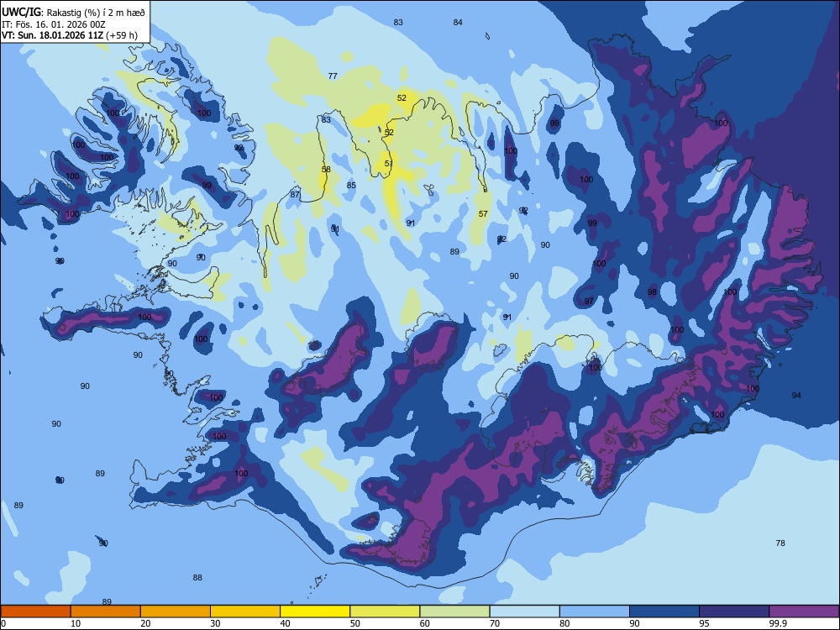Click the map value 57

point(483,213)
